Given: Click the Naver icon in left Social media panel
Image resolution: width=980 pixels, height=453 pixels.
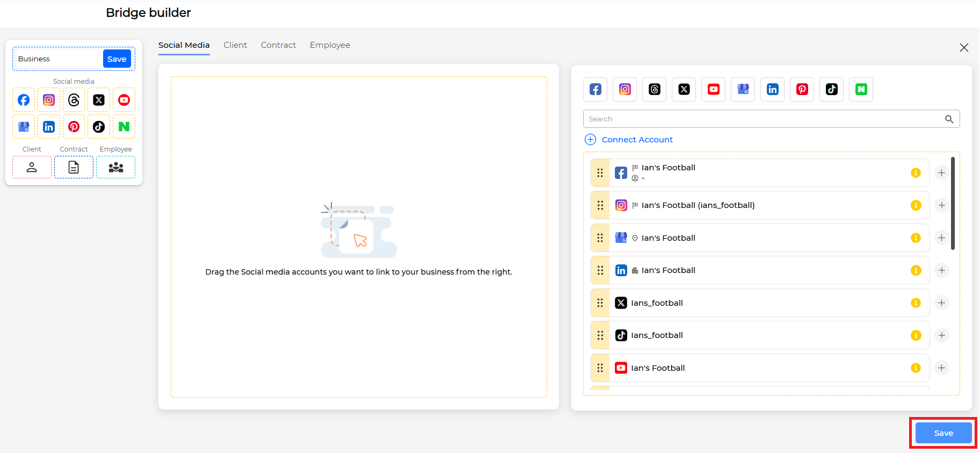Looking at the screenshot, I should [124, 127].
